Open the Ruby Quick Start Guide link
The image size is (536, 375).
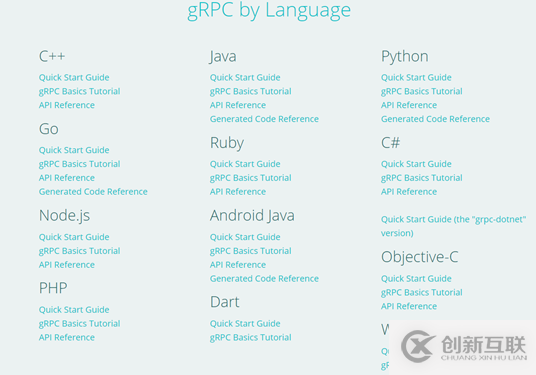[245, 164]
